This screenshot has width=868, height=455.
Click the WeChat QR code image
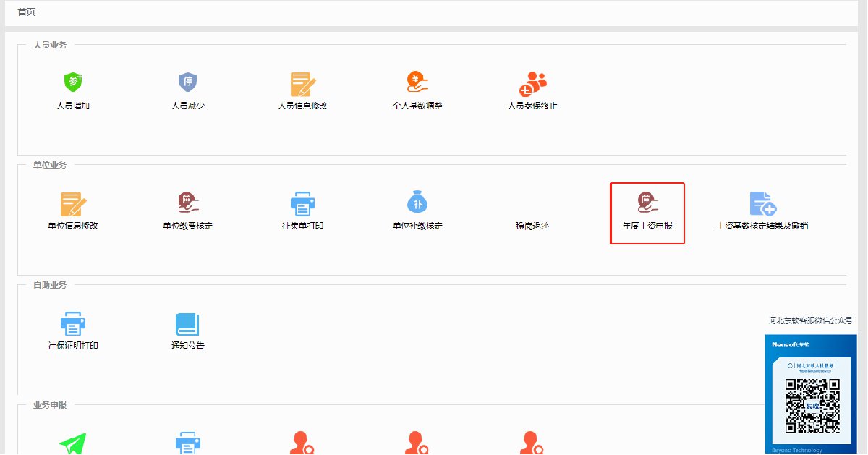point(812,405)
